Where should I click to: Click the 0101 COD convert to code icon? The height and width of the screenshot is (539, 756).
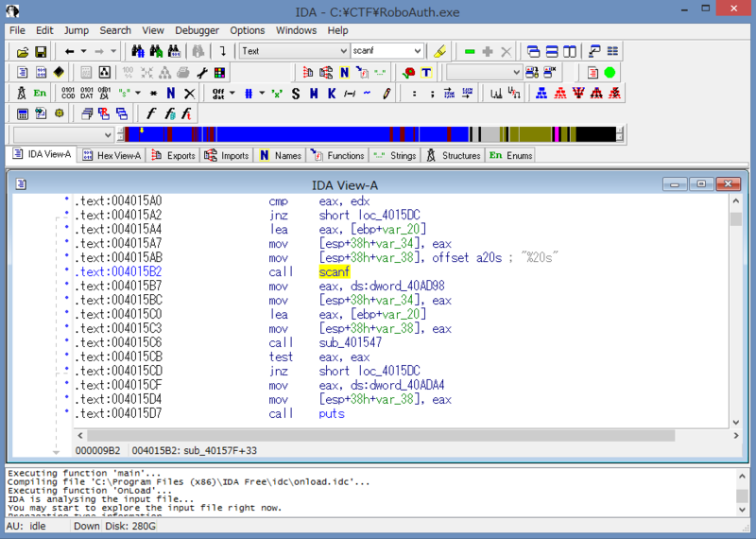pos(68,93)
